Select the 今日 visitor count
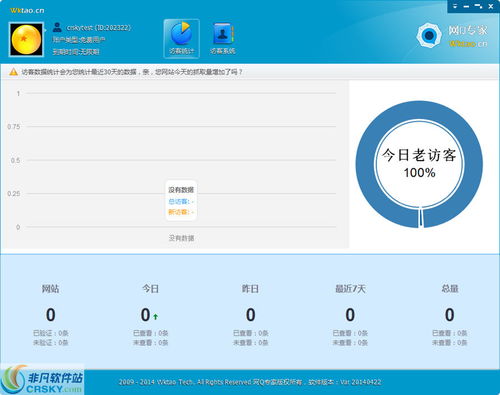 (146, 315)
